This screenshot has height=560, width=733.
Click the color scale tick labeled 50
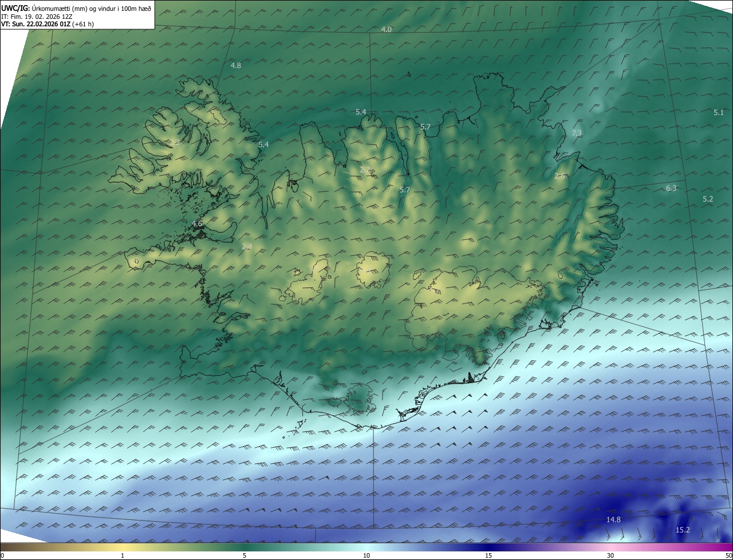tap(728, 555)
